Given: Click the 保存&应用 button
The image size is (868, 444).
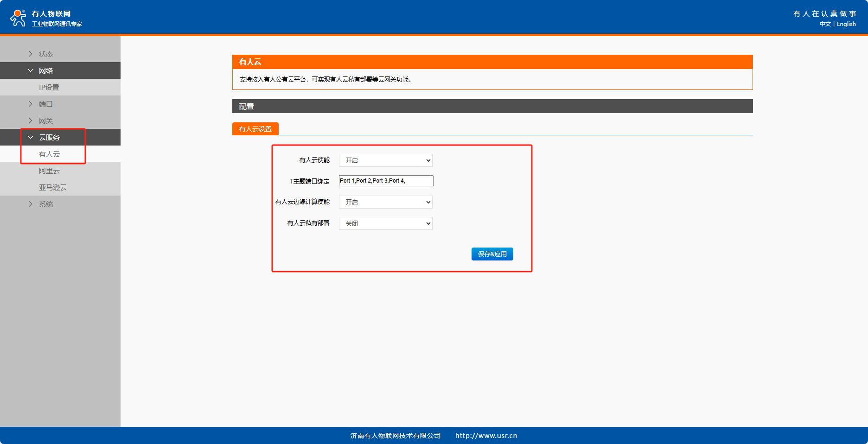Looking at the screenshot, I should click(x=492, y=254).
